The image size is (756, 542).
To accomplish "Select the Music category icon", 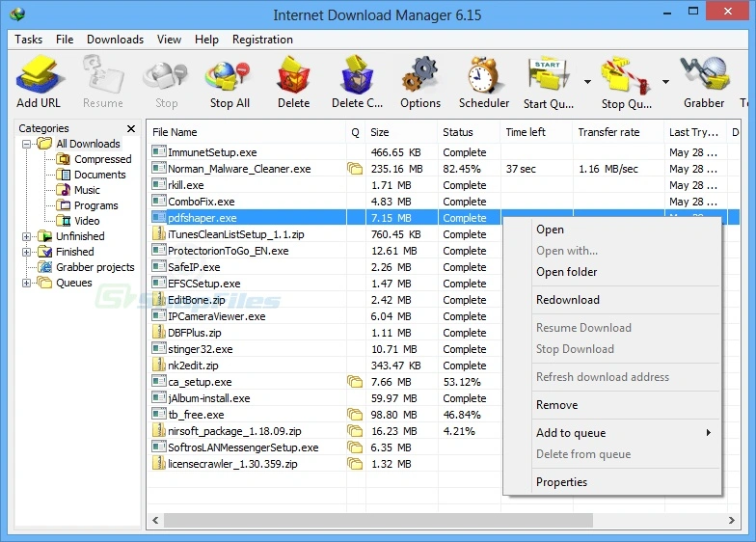I will (x=64, y=190).
